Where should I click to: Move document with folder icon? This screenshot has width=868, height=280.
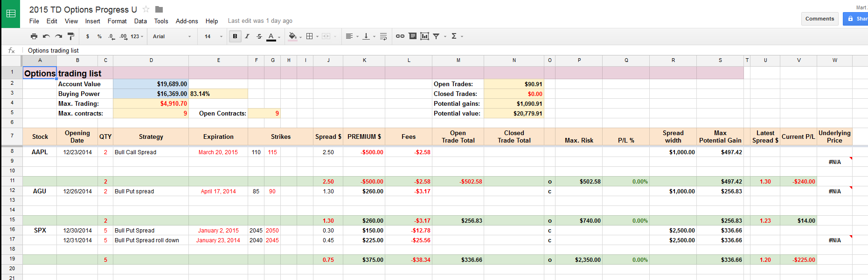tap(159, 9)
